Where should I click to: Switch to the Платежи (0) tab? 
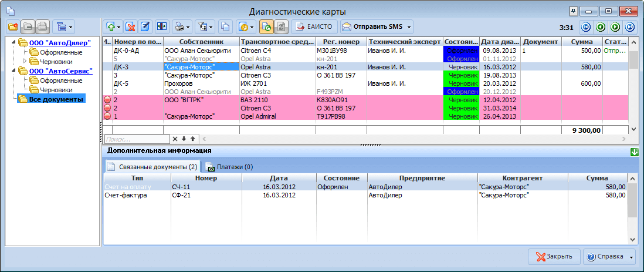coord(229,167)
